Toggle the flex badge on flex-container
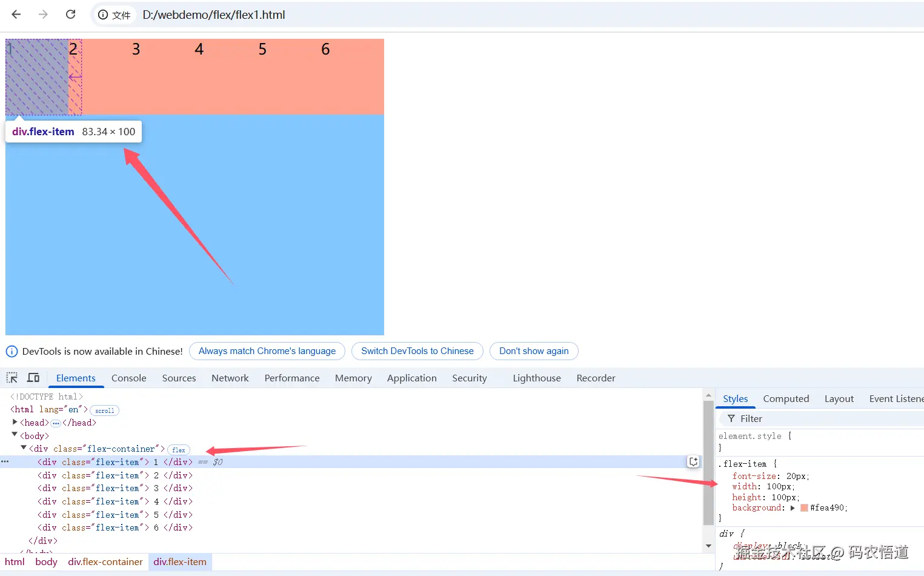The image size is (924, 576). pos(179,450)
